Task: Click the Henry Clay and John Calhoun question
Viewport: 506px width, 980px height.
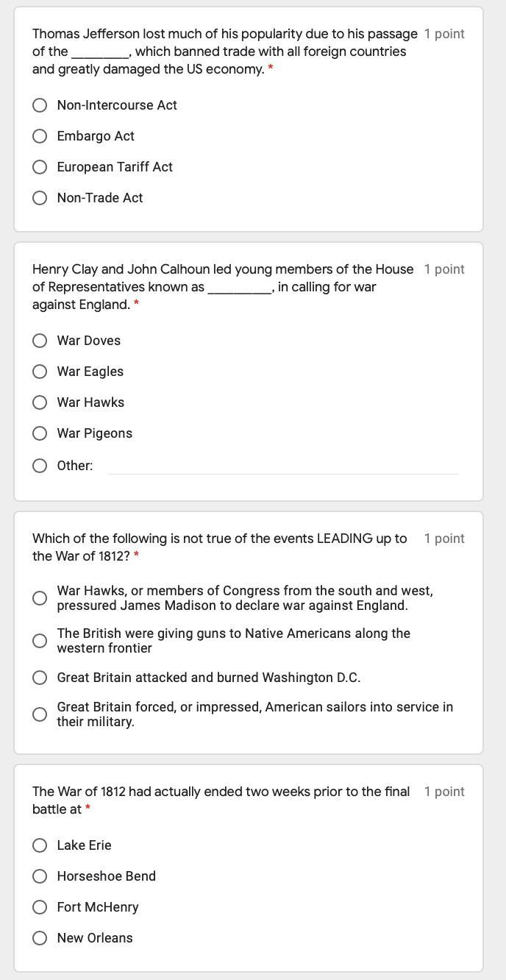Action: (223, 287)
